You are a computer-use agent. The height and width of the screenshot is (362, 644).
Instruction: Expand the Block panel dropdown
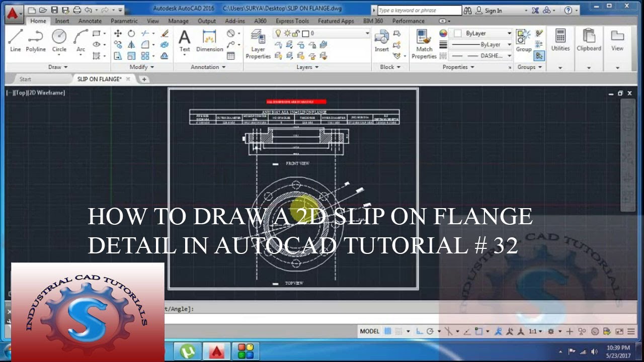[390, 67]
